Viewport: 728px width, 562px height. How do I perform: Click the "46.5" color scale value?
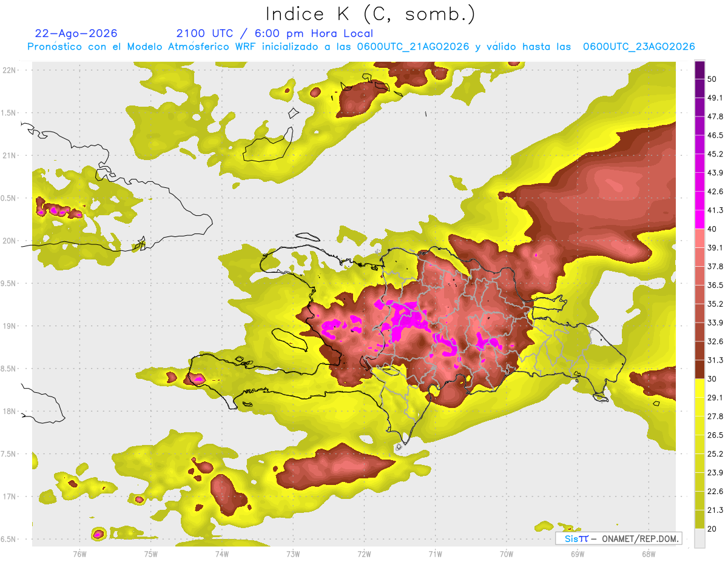[715, 135]
